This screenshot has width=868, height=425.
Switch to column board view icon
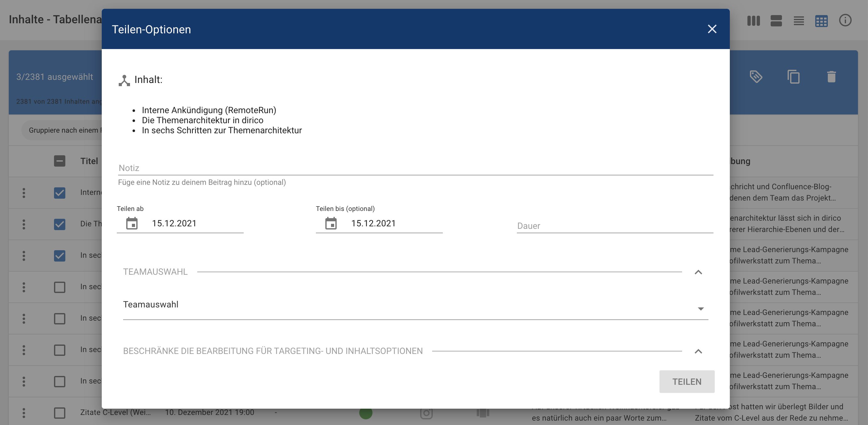[753, 20]
